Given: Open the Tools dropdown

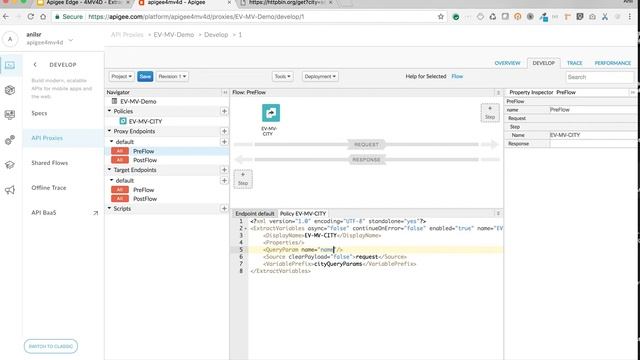Looking at the screenshot, I should pos(282,76).
